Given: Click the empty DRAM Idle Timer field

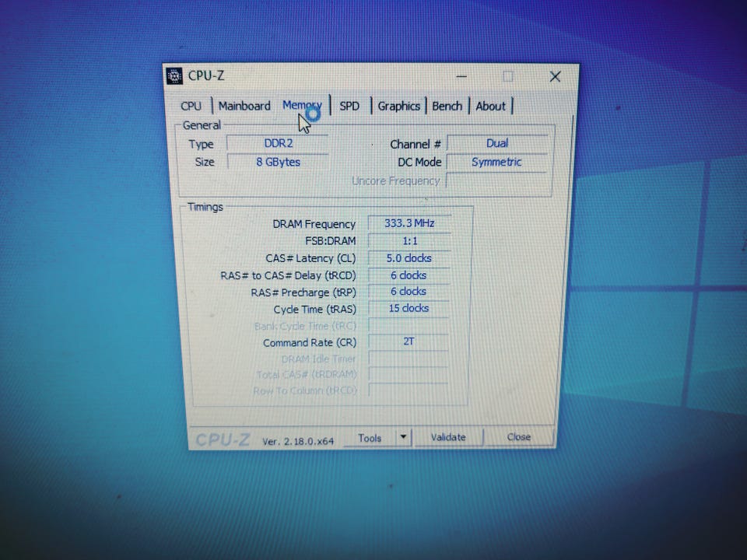Looking at the screenshot, I should (409, 358).
